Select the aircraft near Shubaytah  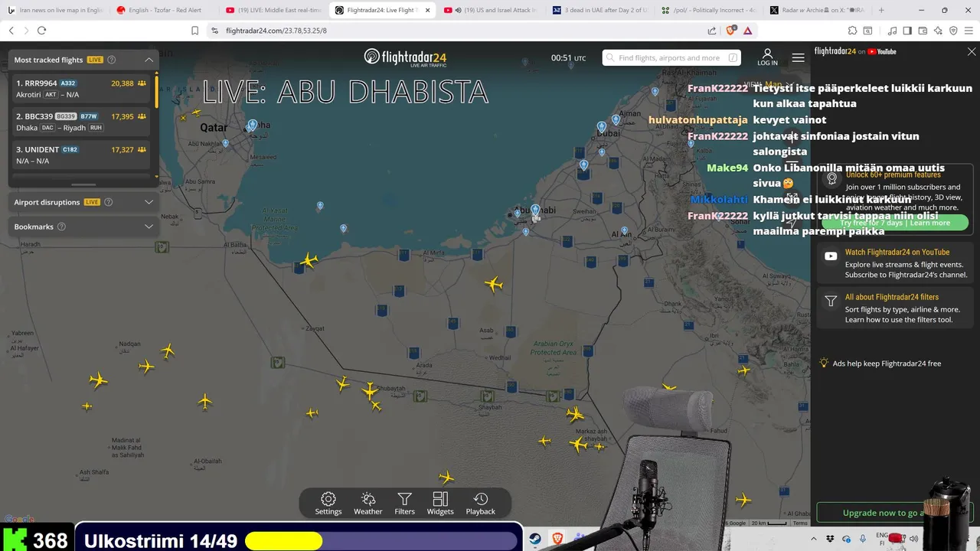pyautogui.click(x=370, y=391)
